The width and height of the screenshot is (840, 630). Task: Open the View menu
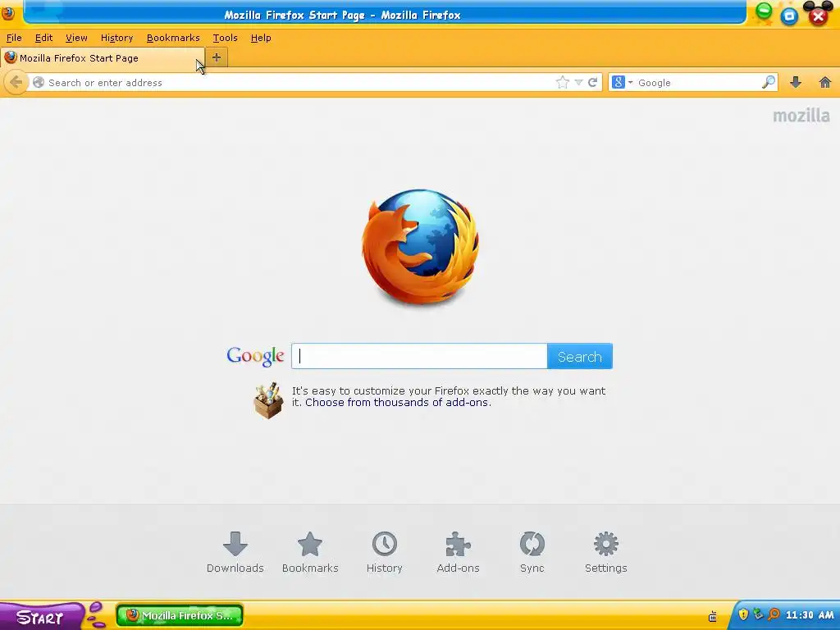[76, 38]
